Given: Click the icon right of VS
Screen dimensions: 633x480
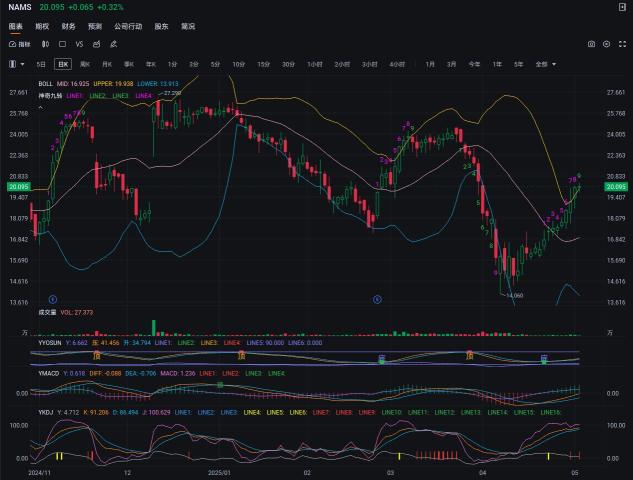Looking at the screenshot, I should click(96, 44).
